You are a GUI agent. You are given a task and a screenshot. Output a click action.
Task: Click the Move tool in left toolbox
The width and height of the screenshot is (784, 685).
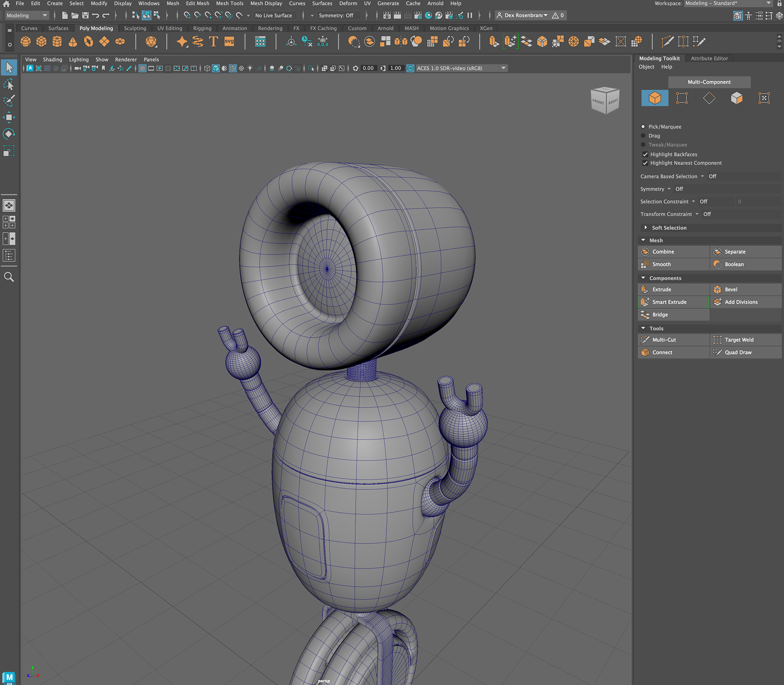point(9,118)
